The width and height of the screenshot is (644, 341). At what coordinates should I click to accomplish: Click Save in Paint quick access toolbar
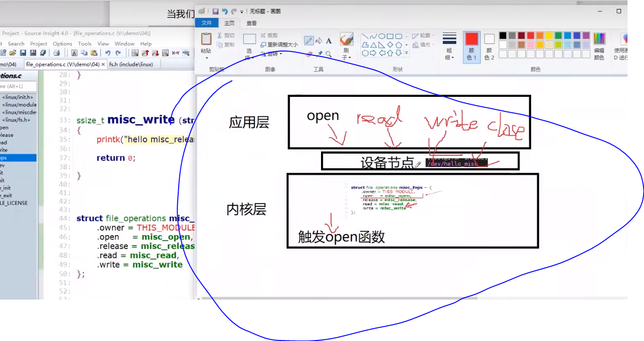[x=216, y=11]
